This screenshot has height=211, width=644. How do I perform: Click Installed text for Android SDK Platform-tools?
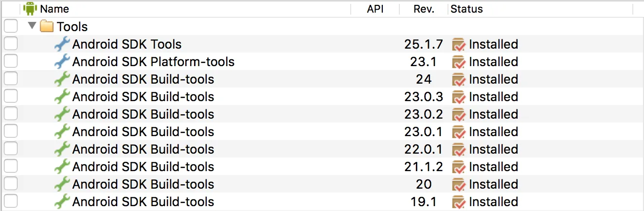[x=494, y=62]
